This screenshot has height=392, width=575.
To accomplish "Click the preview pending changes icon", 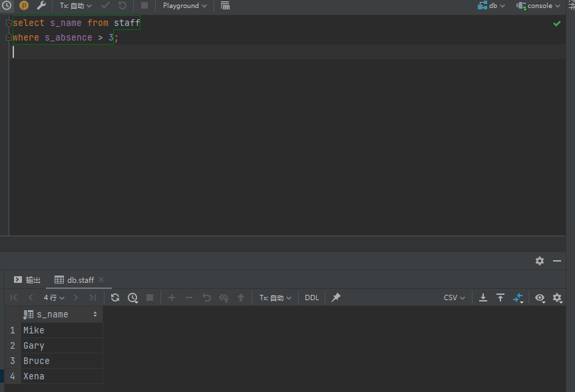I will tap(224, 297).
